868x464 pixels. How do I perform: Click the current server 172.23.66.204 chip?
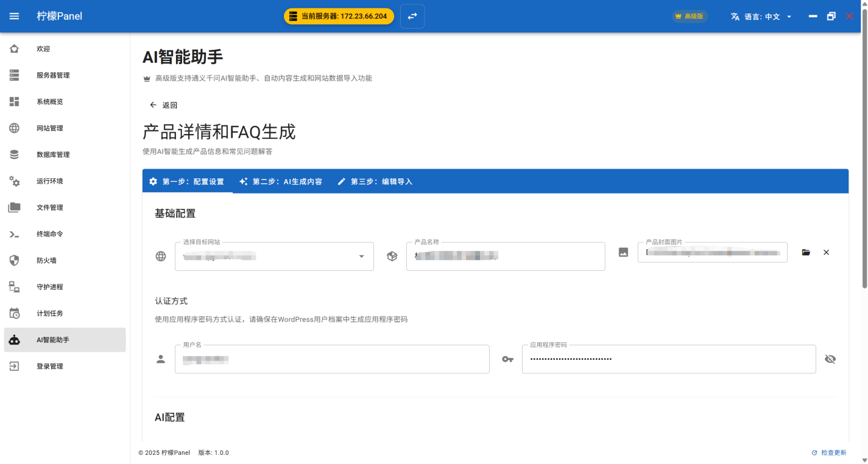(x=339, y=16)
